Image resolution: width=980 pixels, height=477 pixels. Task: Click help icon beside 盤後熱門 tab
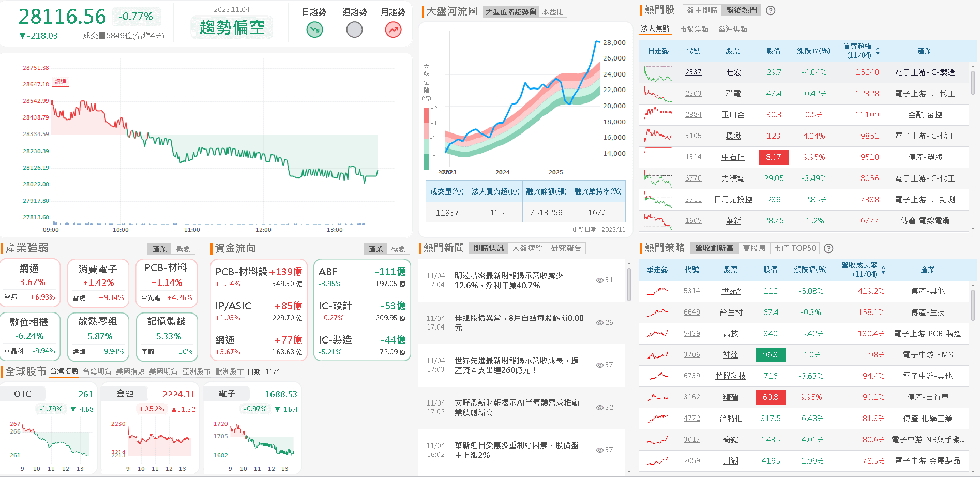click(x=771, y=10)
